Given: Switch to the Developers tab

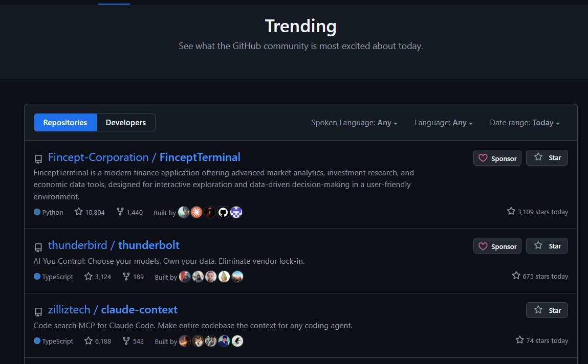Looking at the screenshot, I should (125, 122).
